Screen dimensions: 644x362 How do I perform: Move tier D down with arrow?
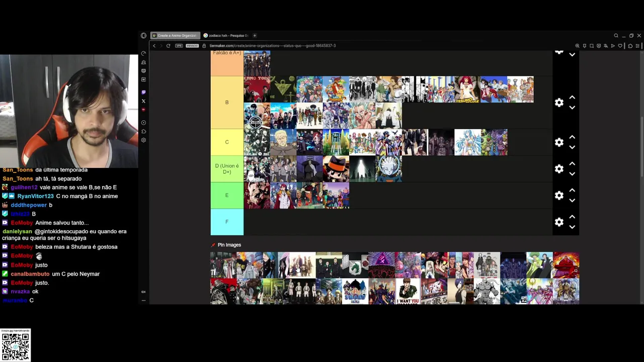point(572,174)
